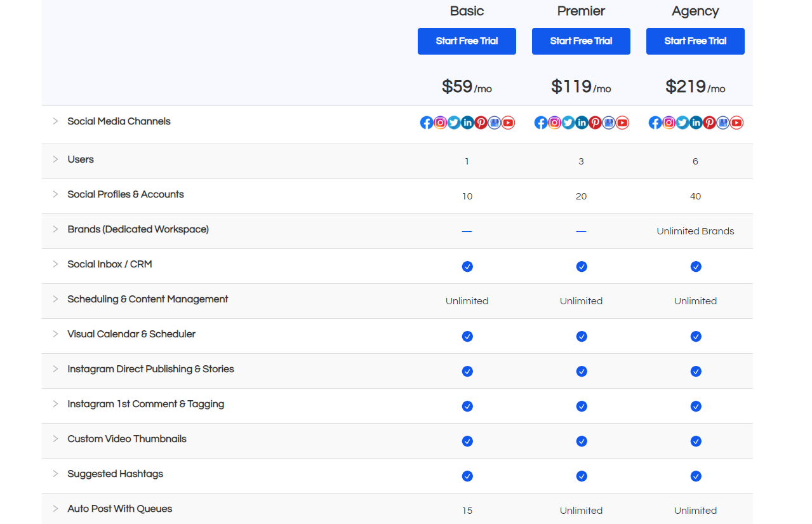Expand the Brands (Dedicated Workspace) chevron
812x524 pixels.
55,229
